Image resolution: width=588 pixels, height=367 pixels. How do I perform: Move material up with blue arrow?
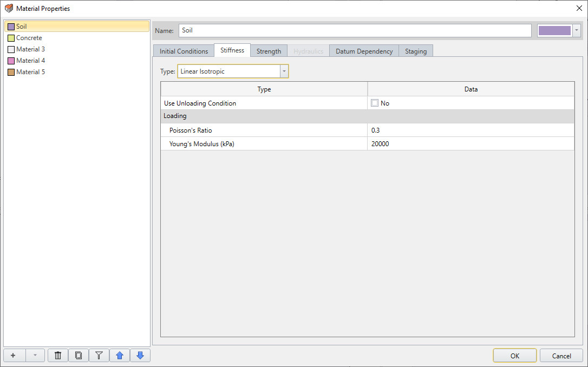click(120, 356)
